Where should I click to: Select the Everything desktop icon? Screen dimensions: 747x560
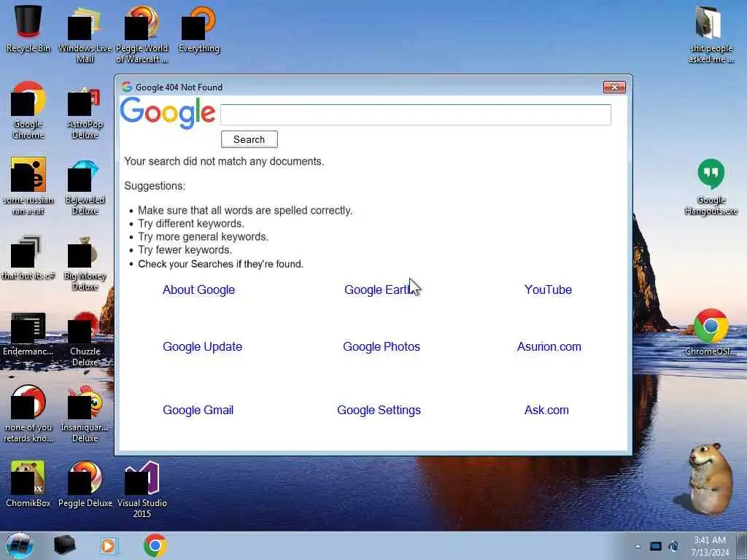tap(198, 28)
